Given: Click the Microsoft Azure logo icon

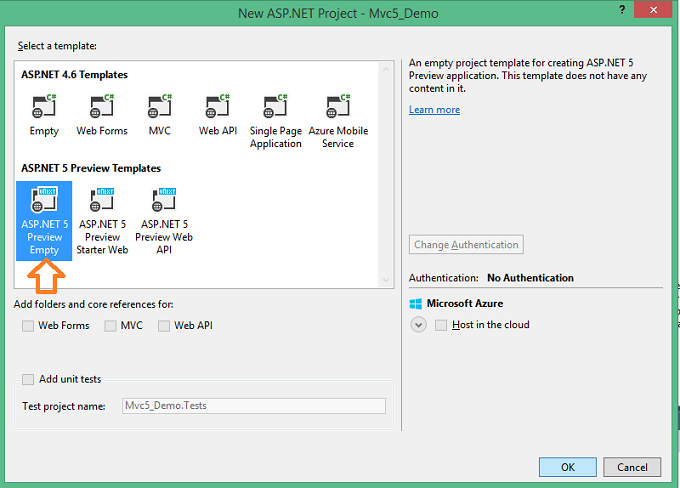Looking at the screenshot, I should pyautogui.click(x=415, y=304).
